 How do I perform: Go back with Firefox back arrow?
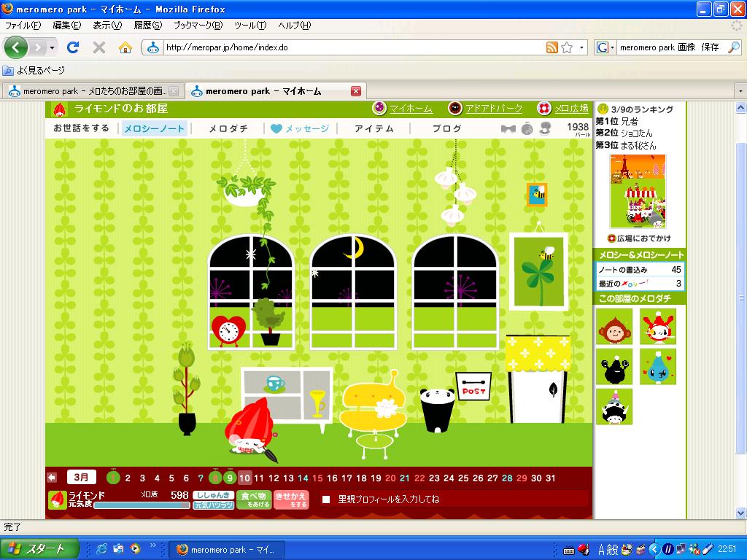point(16,47)
